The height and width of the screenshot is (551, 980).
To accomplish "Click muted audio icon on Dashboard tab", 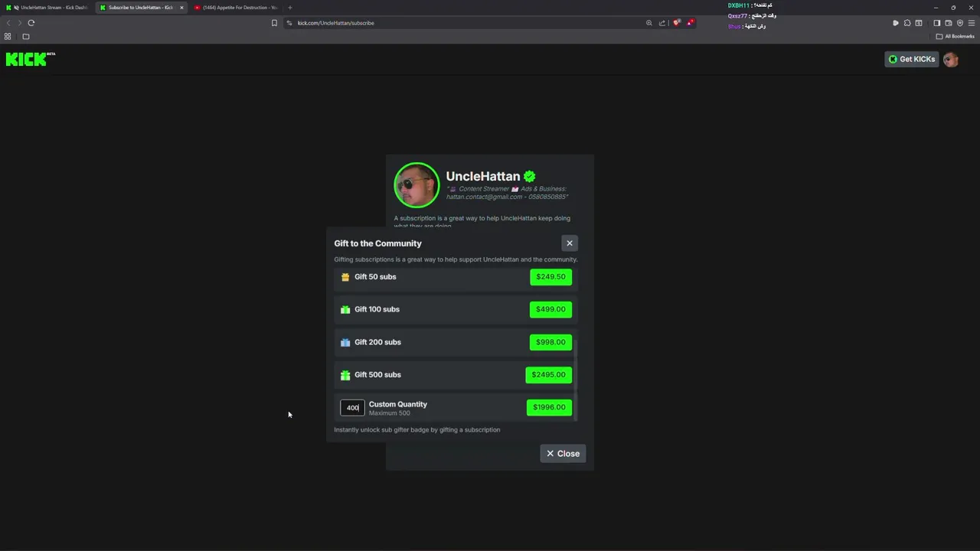I will point(16,8).
